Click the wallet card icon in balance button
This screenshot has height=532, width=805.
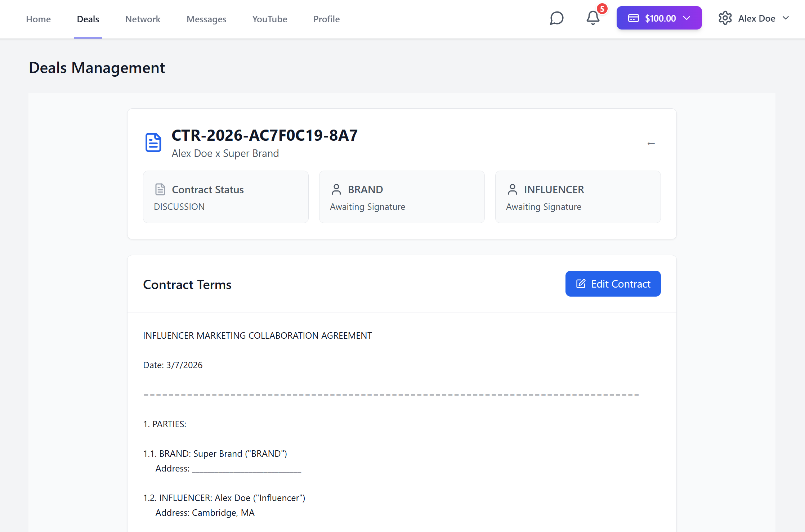634,18
